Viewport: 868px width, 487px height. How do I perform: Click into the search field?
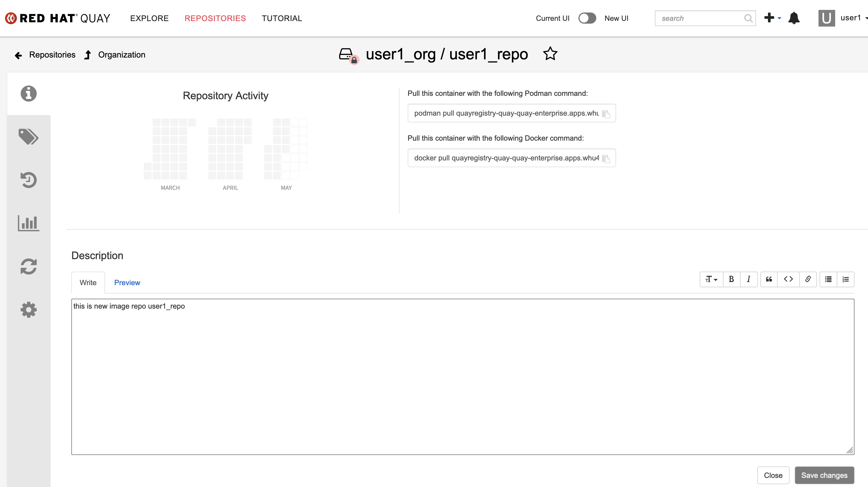(700, 18)
